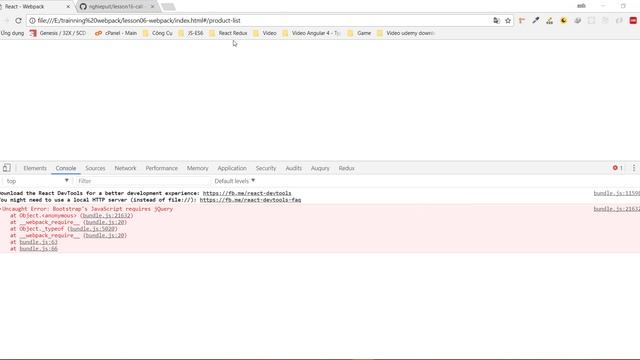Open the Application tab
This screenshot has height=360, width=640.
pos(232,168)
